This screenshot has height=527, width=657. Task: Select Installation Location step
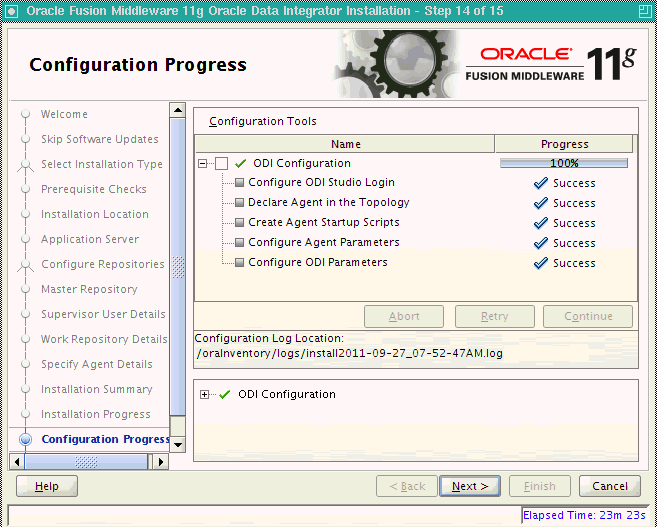tap(95, 214)
